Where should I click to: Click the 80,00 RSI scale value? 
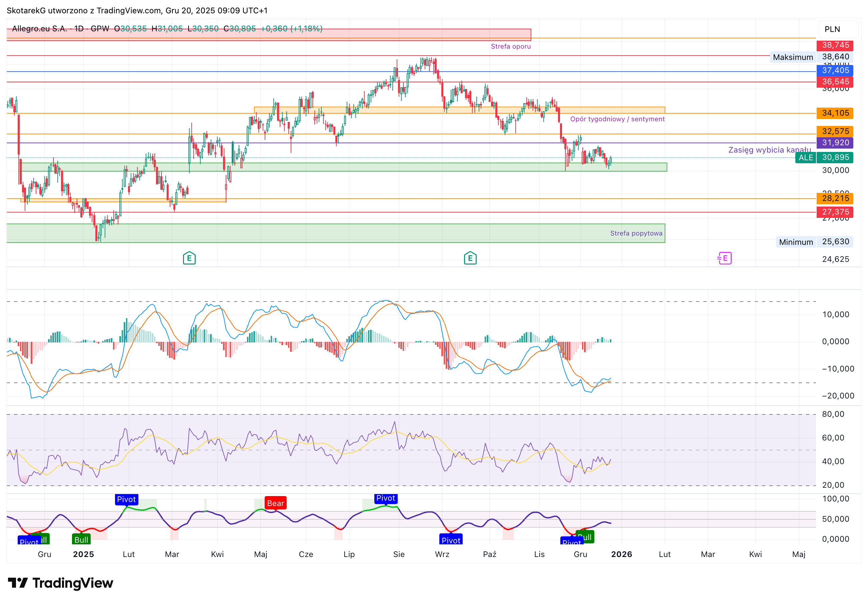click(x=833, y=414)
